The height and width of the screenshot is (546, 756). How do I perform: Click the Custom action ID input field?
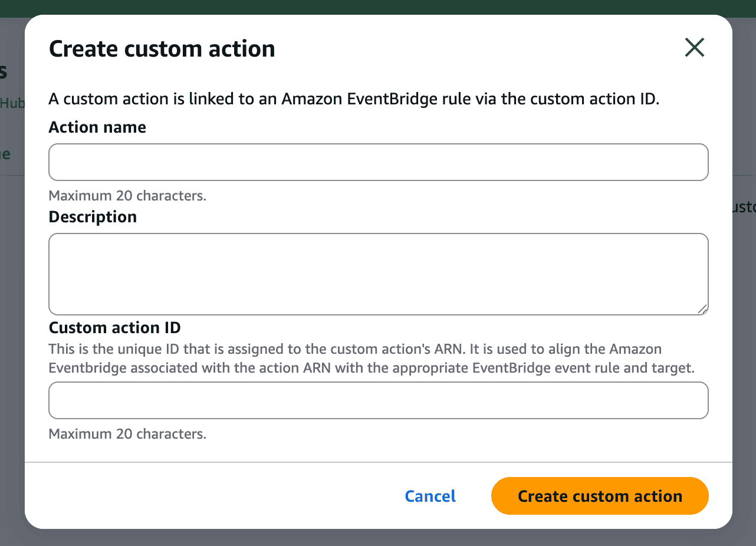[x=378, y=400]
